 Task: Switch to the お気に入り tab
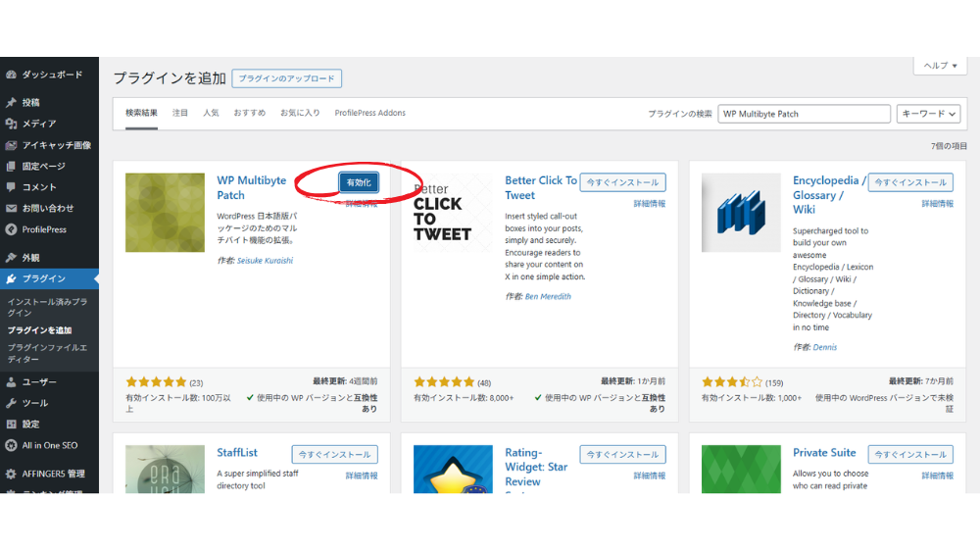[x=300, y=113]
